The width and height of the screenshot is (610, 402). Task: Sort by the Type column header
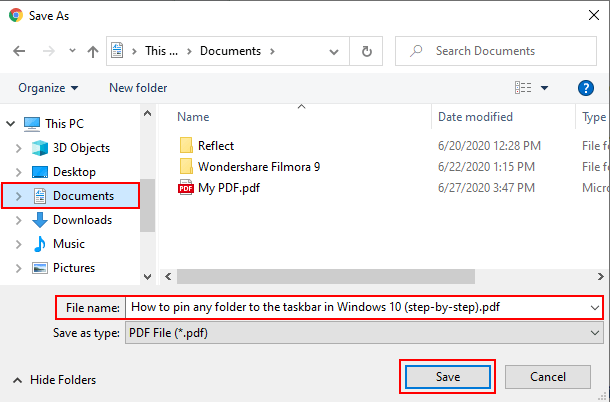click(x=594, y=117)
